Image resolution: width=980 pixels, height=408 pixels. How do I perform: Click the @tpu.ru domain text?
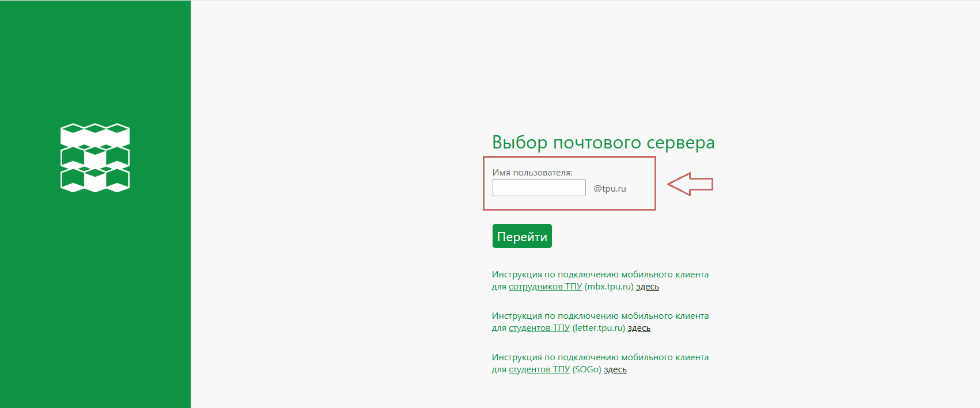click(x=610, y=188)
